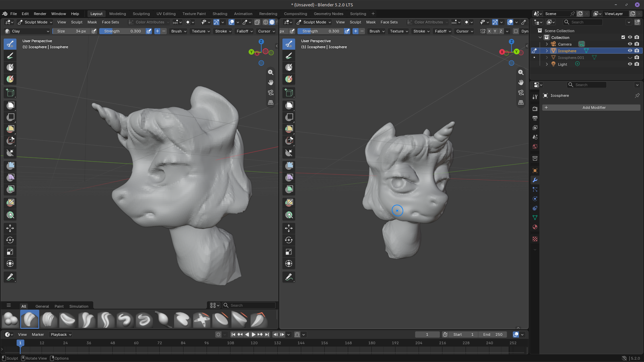Select the Move tool in left viewport toolbar
644x362 pixels.
(x=10, y=228)
